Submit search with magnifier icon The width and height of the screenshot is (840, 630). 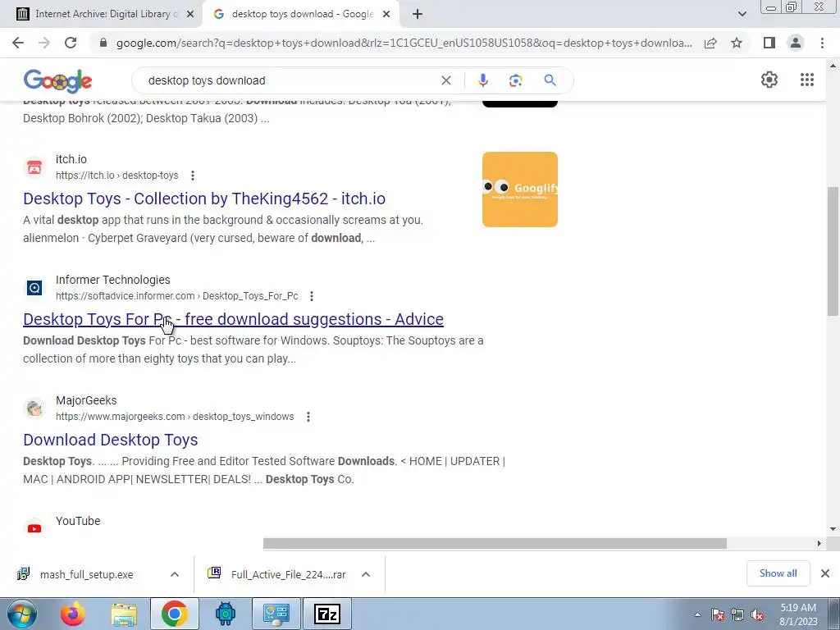(550, 80)
